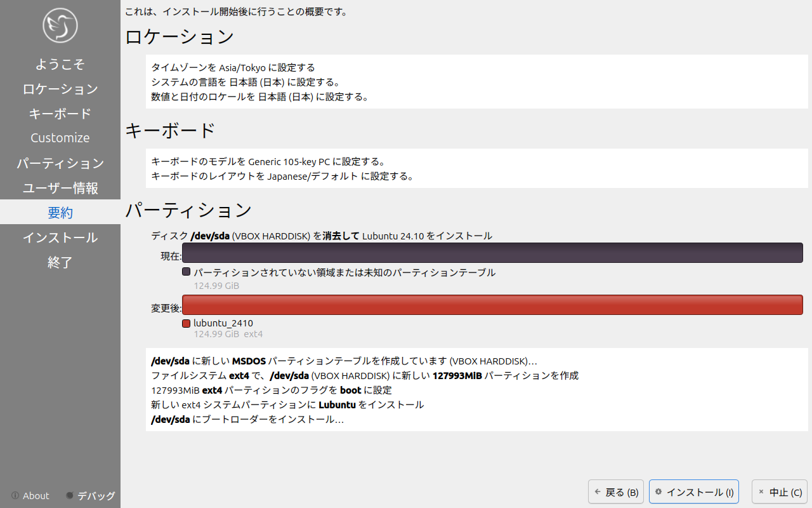Click the 数値と日付のロケール summary line
Image resolution: width=812 pixels, height=508 pixels.
[x=259, y=97]
